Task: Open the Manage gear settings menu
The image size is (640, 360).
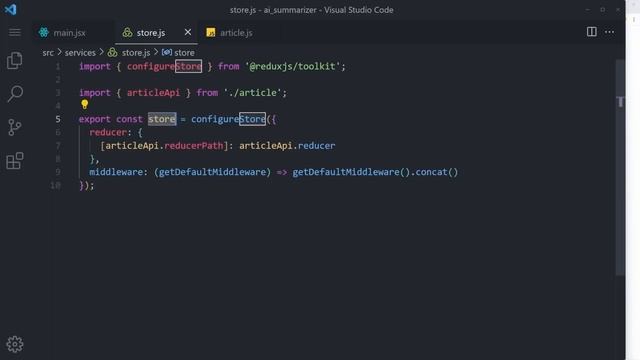Action: tap(15, 344)
